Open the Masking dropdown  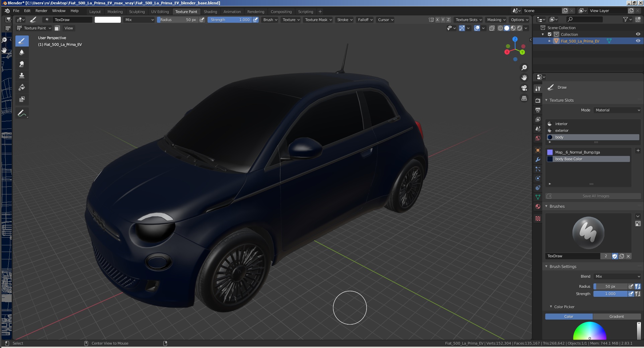tap(496, 20)
